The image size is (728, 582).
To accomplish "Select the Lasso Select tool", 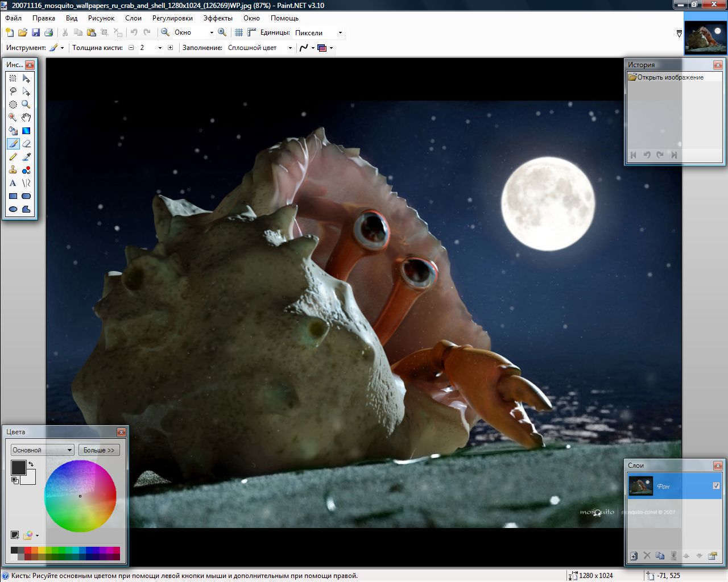I will point(13,92).
